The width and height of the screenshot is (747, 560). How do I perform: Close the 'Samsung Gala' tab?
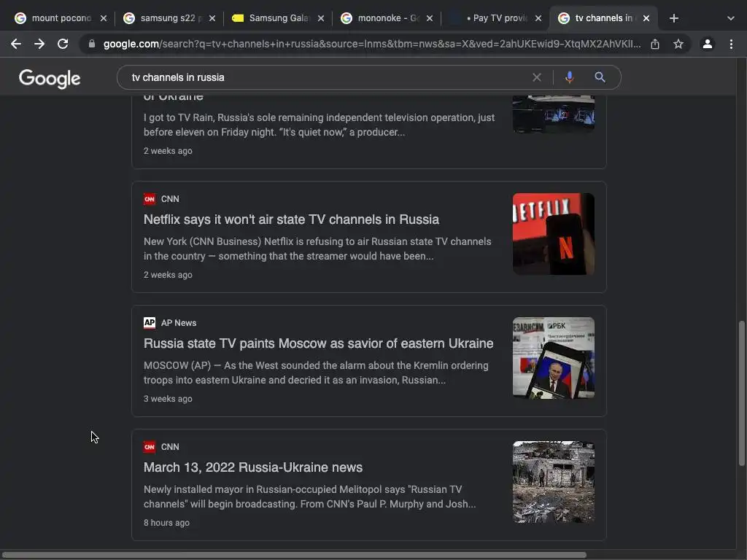click(x=321, y=18)
